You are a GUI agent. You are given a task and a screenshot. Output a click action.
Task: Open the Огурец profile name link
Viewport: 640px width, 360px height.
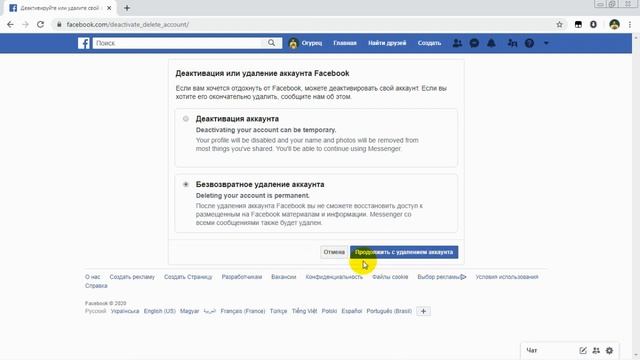(x=312, y=43)
